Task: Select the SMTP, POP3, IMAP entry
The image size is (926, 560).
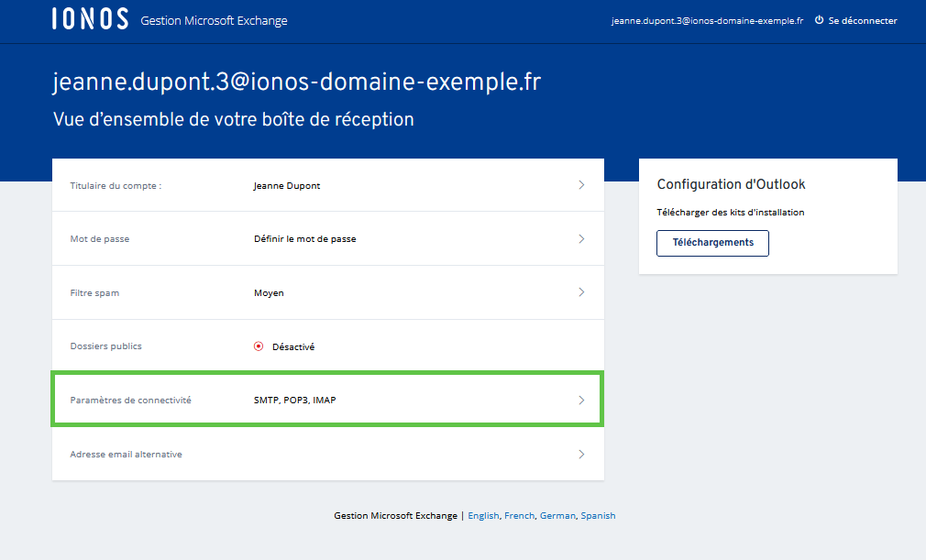Action: pyautogui.click(x=294, y=401)
